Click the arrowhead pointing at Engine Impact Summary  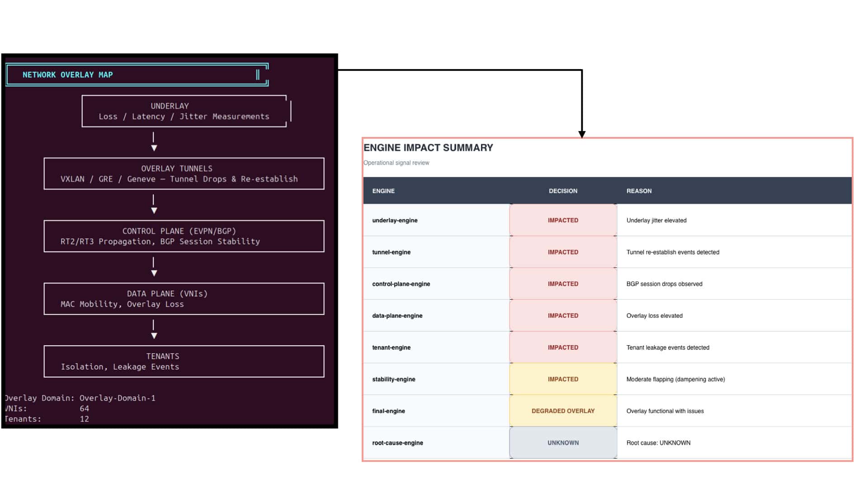point(582,135)
